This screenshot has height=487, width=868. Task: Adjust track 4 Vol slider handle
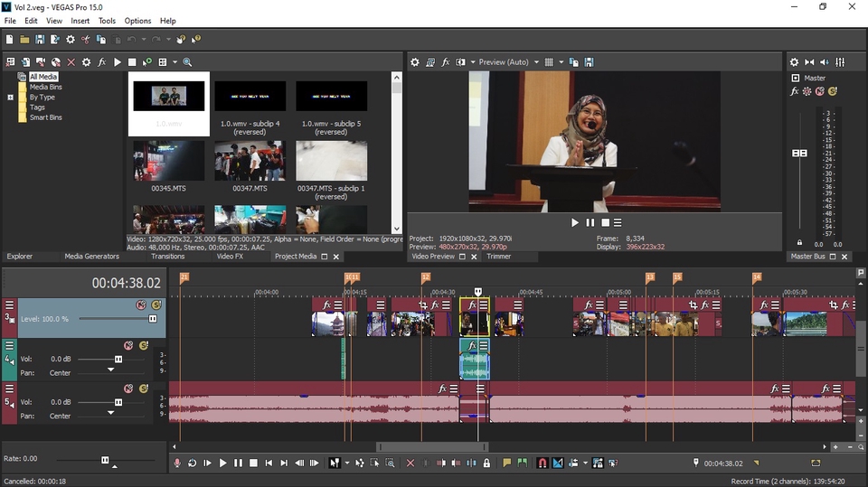118,360
